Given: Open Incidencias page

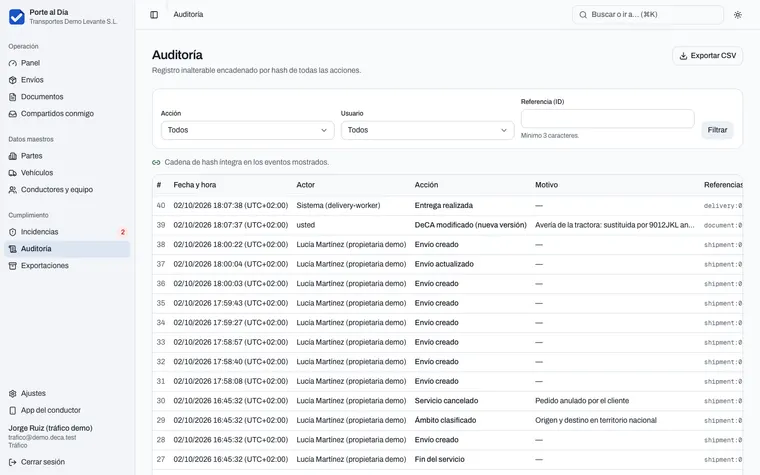Looking at the screenshot, I should pyautogui.click(x=67, y=232).
